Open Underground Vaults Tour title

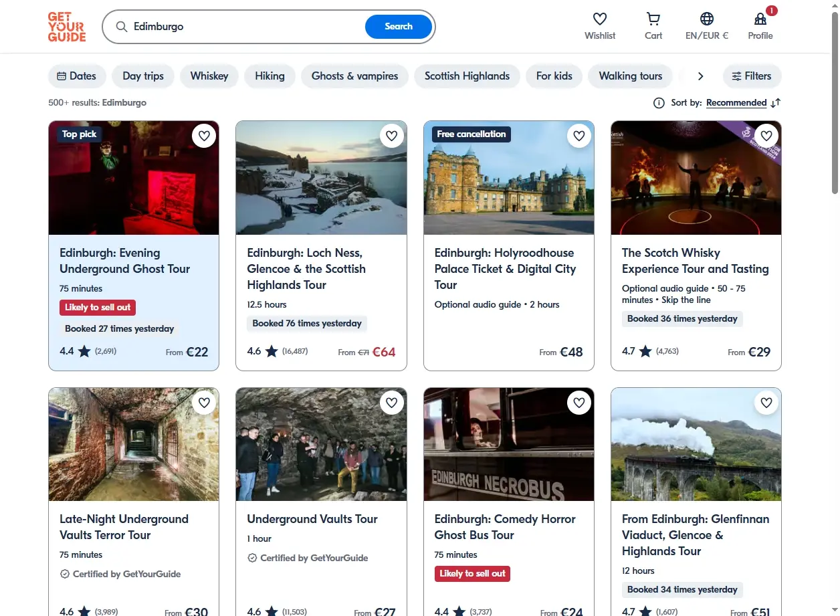click(x=312, y=519)
